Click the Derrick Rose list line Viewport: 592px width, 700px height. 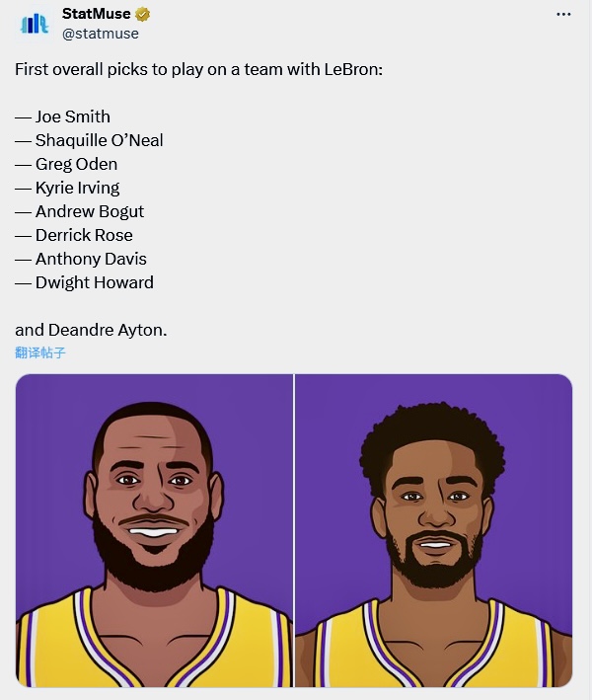point(74,235)
